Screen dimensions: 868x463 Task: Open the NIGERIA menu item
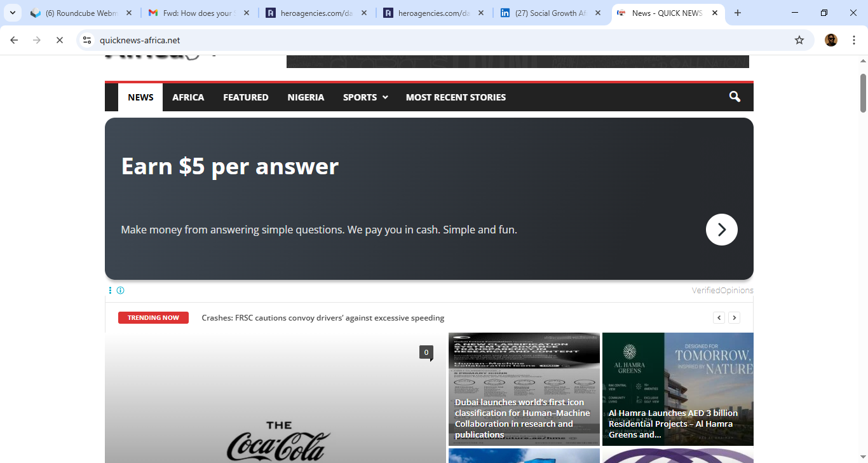(x=306, y=97)
